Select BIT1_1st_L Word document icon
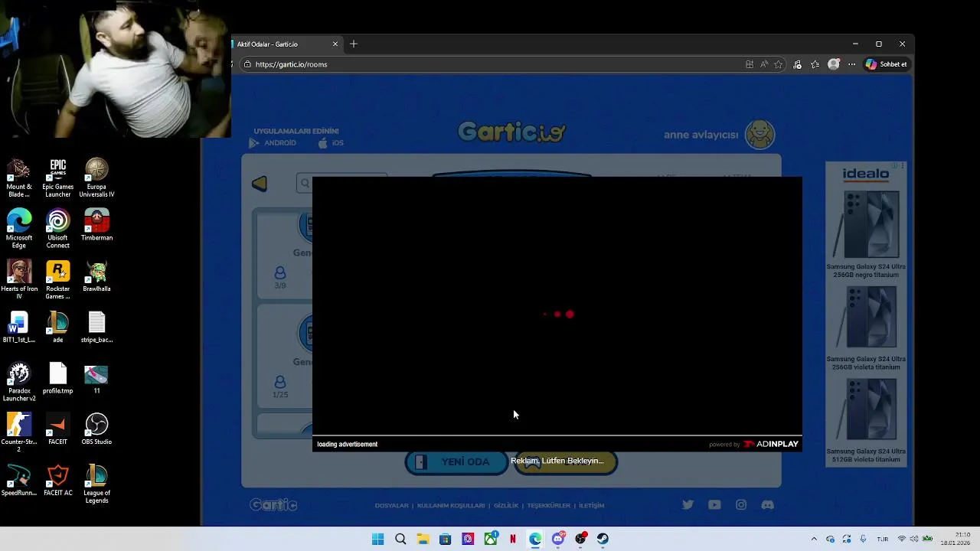 point(19,327)
